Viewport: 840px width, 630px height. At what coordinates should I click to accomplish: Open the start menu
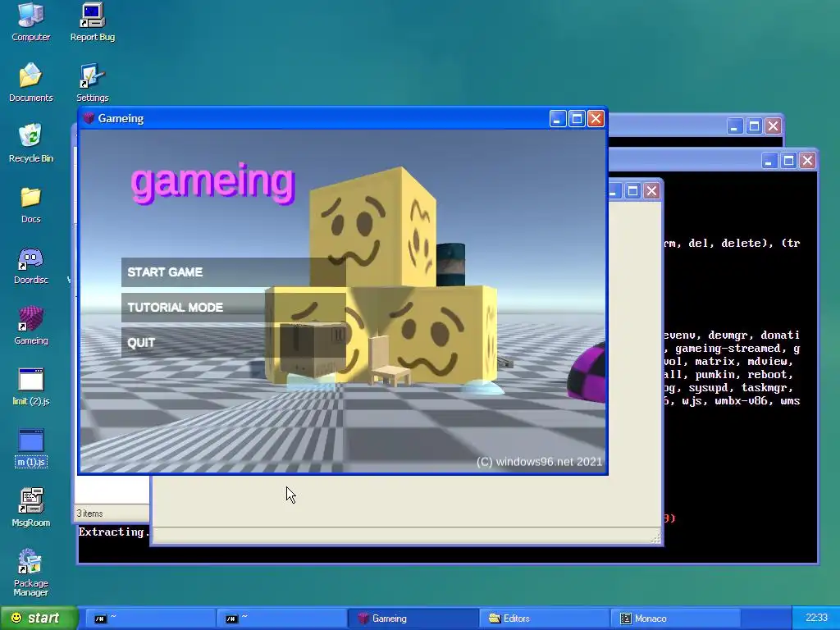tap(39, 618)
